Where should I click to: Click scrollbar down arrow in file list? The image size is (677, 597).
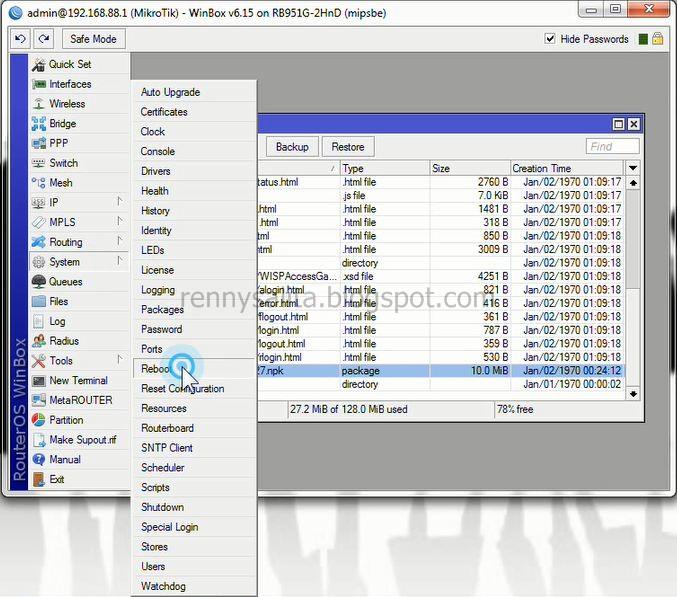(x=633, y=394)
